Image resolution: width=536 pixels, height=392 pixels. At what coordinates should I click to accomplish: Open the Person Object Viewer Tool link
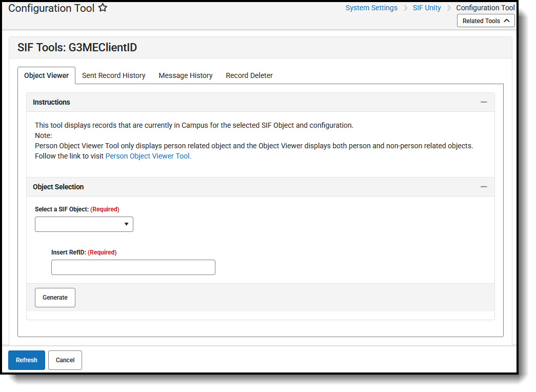point(148,155)
